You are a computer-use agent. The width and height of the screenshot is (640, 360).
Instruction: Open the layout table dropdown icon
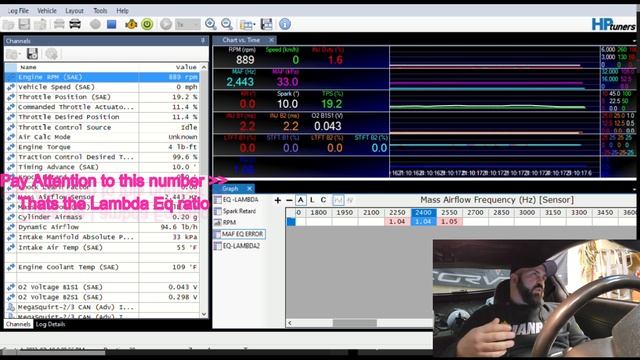247,25
